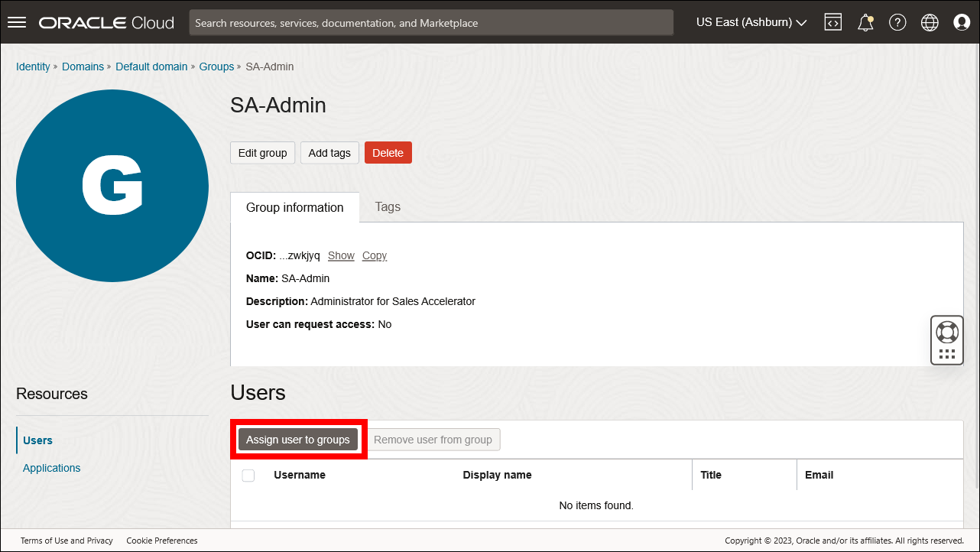Open the user profile avatar menu
This screenshot has width=980, height=552.
[x=961, y=22]
